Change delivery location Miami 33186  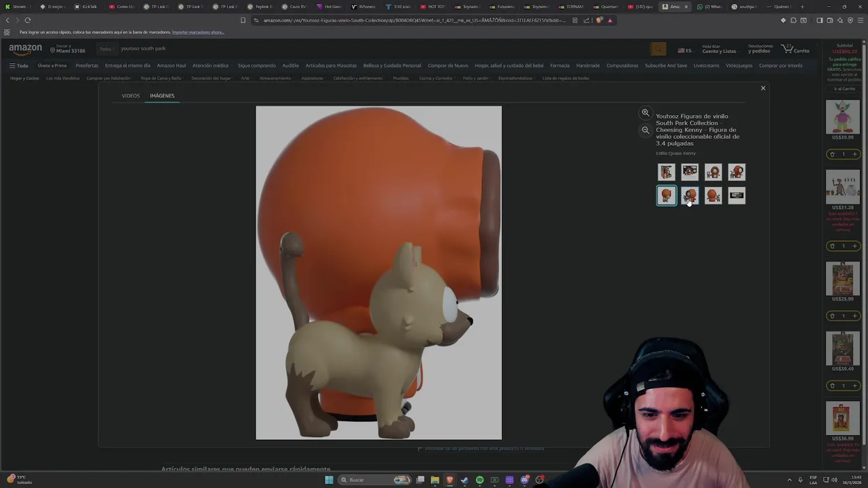(x=67, y=49)
